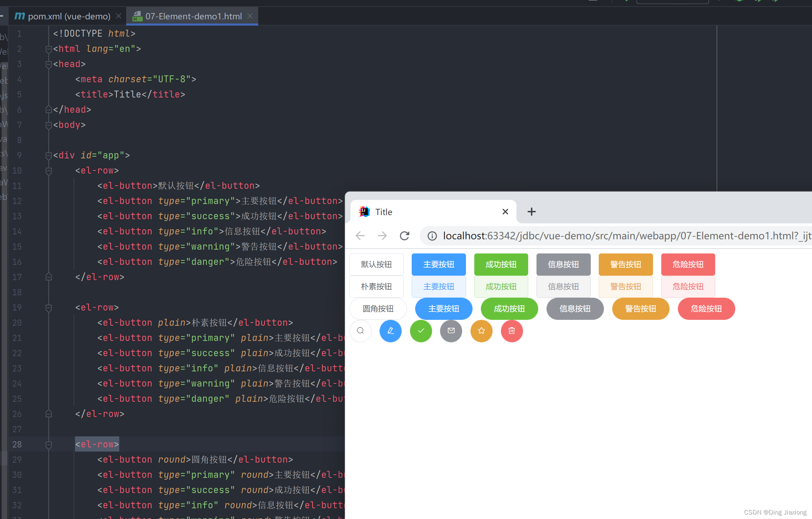Click the solid blue 主要按钮 button
The image size is (812, 519).
[438, 265]
